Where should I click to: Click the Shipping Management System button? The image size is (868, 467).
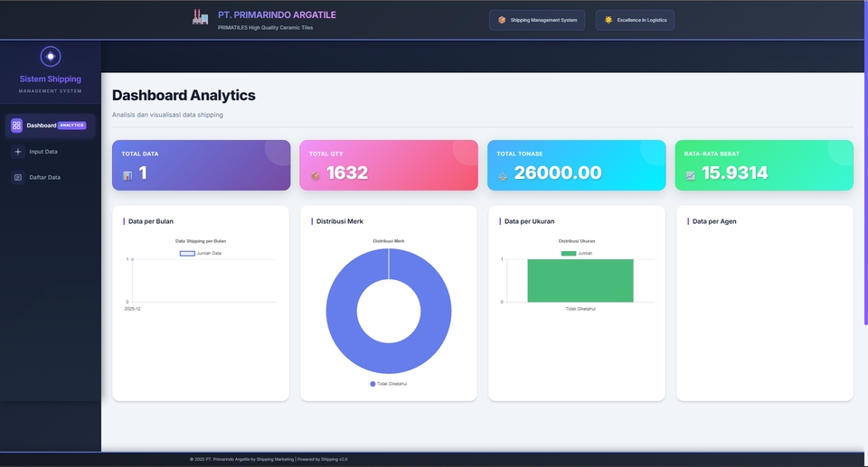(537, 20)
